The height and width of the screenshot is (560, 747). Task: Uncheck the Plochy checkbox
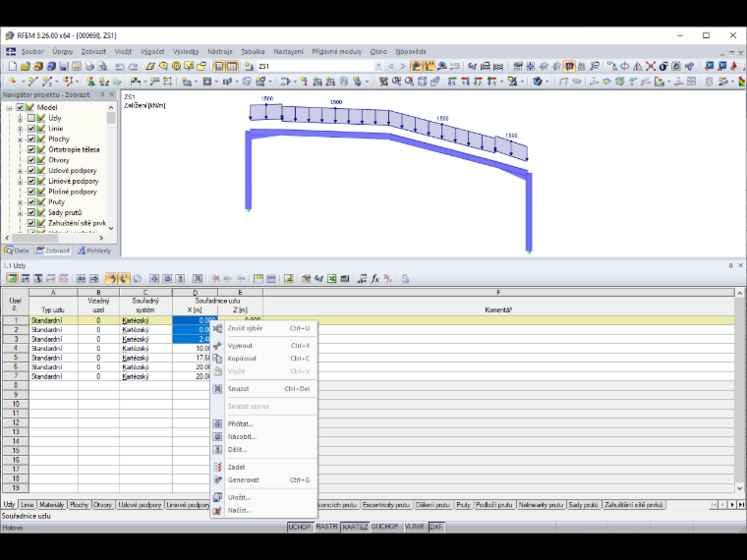tap(31, 139)
